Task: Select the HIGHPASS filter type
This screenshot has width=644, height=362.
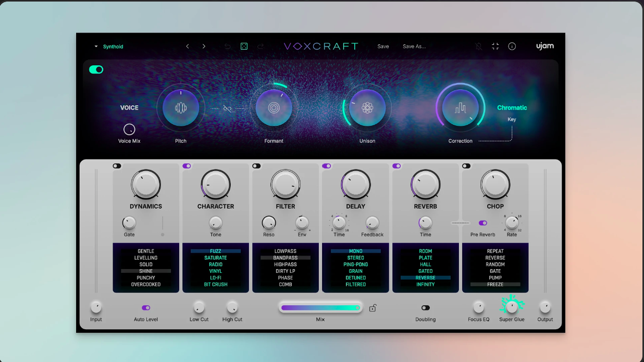Action: (286, 264)
